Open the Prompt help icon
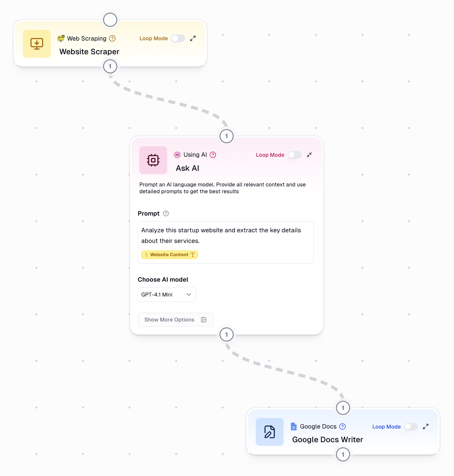 (x=166, y=213)
